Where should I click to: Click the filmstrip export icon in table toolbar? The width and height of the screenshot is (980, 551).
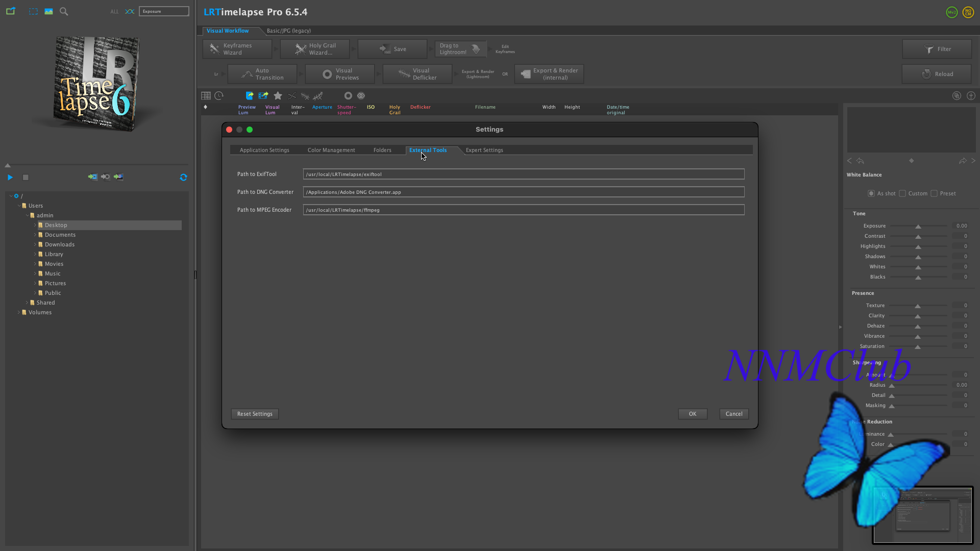coord(263,95)
